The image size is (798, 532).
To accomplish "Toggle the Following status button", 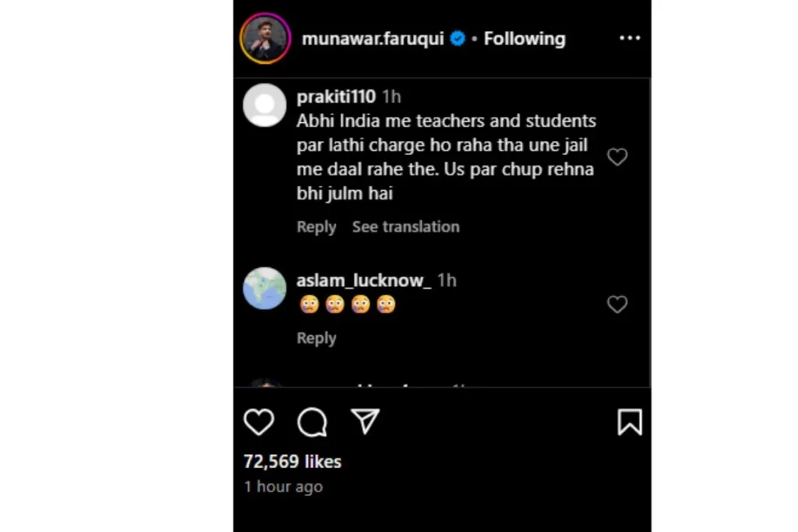I will [x=524, y=38].
